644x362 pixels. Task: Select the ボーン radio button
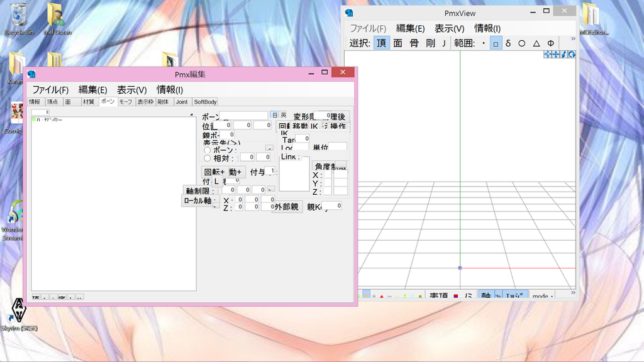(x=208, y=150)
